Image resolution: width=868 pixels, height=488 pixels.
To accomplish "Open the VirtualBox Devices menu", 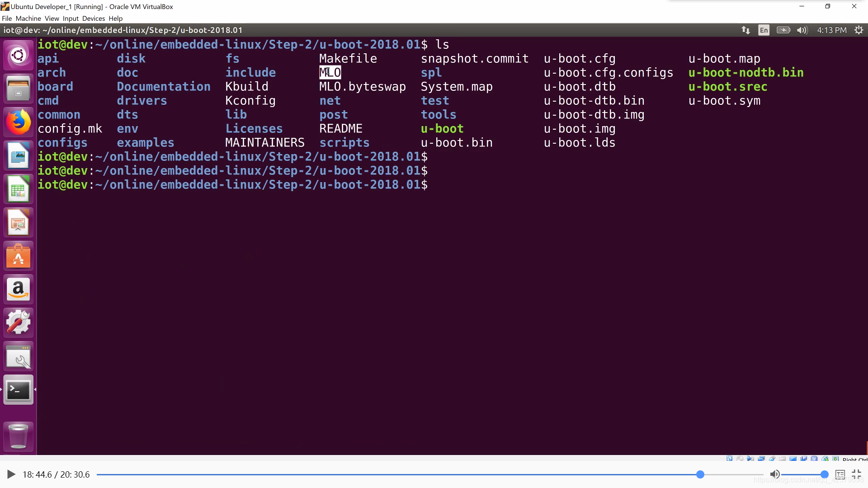I will click(94, 19).
